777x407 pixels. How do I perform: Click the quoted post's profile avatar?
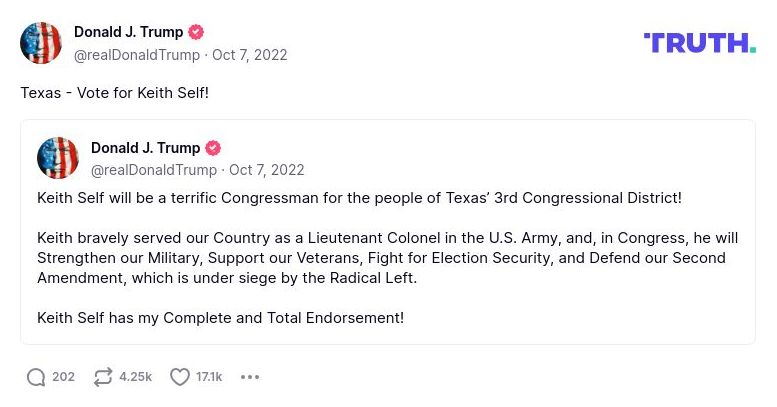tap(58, 158)
